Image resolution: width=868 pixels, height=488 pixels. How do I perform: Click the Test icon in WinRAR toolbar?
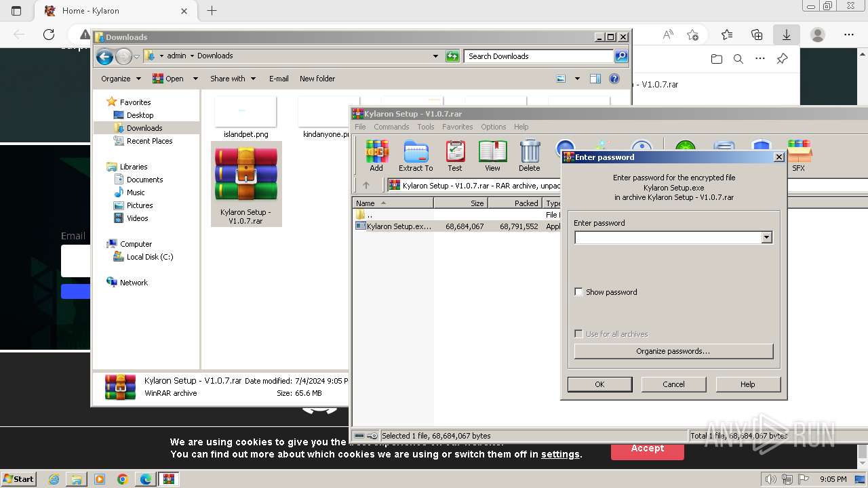pyautogui.click(x=455, y=156)
